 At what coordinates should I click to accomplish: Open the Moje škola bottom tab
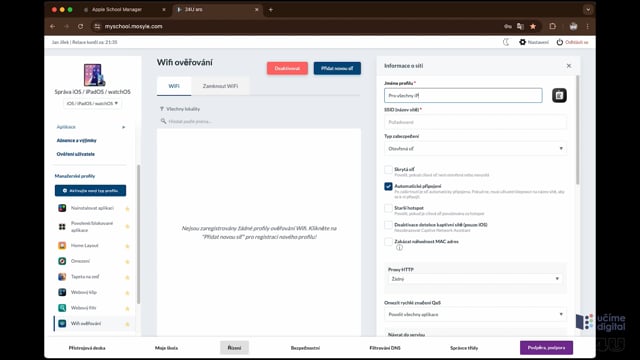167,348
